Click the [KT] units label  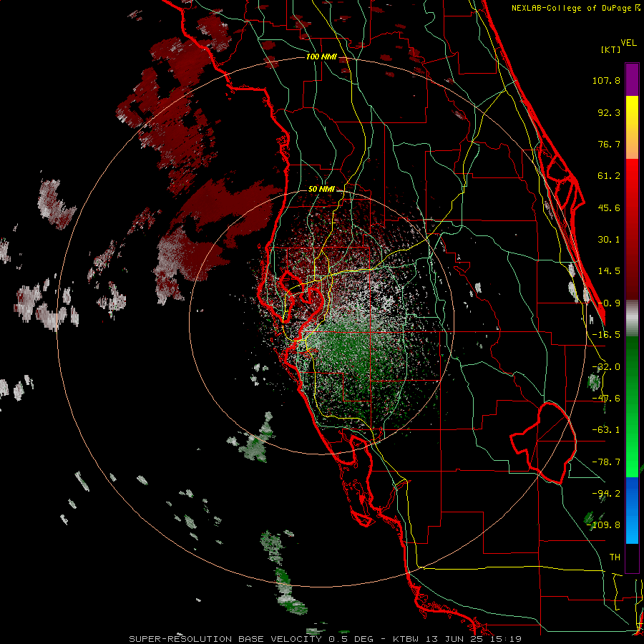pyautogui.click(x=611, y=49)
